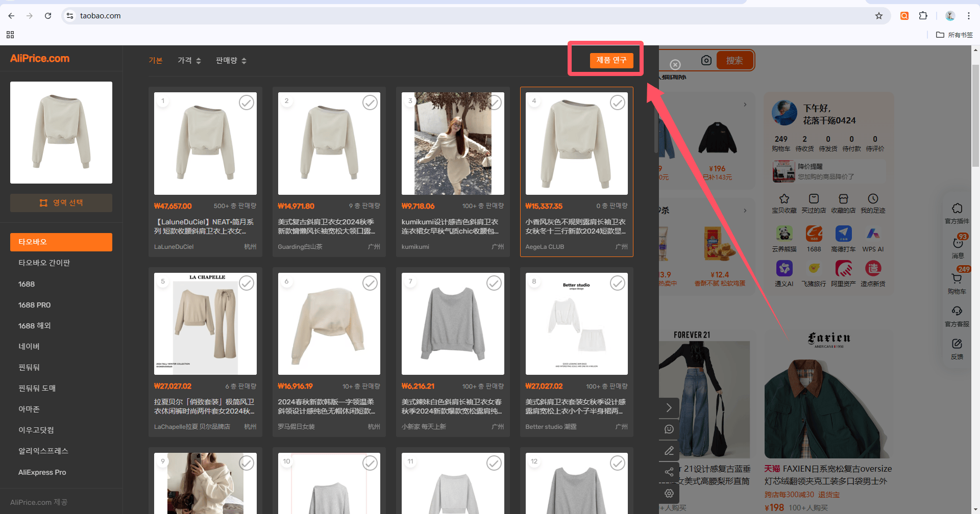Open the LA CHAPELLE product thumbnail
Image resolution: width=980 pixels, height=514 pixels.
pos(205,324)
